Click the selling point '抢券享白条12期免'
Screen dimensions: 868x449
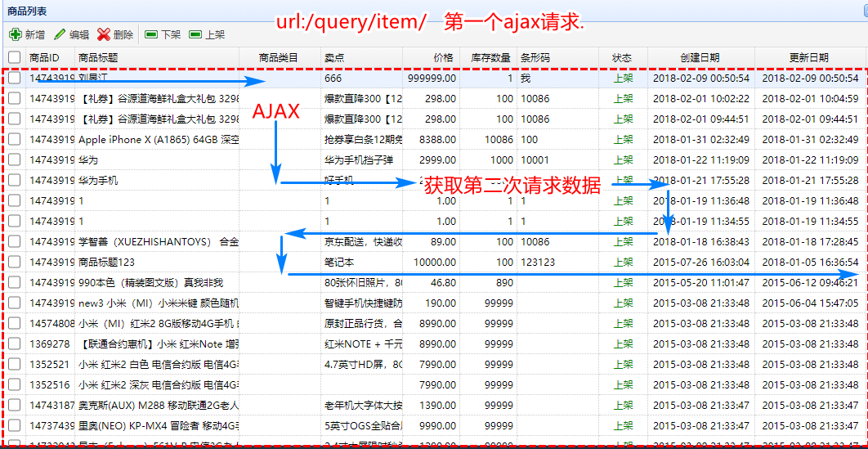pyautogui.click(x=363, y=140)
